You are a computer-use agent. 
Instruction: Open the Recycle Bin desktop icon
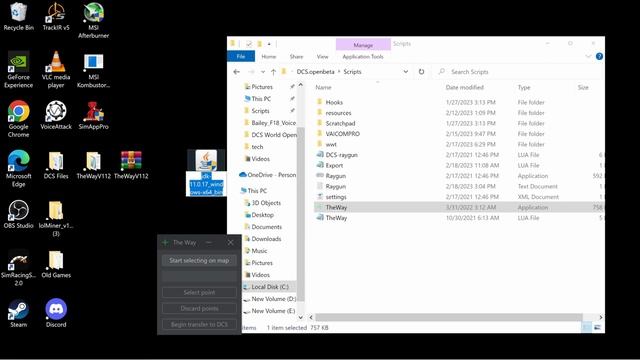pos(18,16)
